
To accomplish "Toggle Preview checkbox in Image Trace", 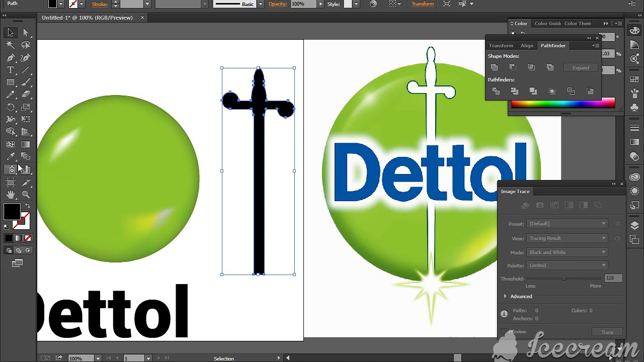I will pyautogui.click(x=504, y=332).
